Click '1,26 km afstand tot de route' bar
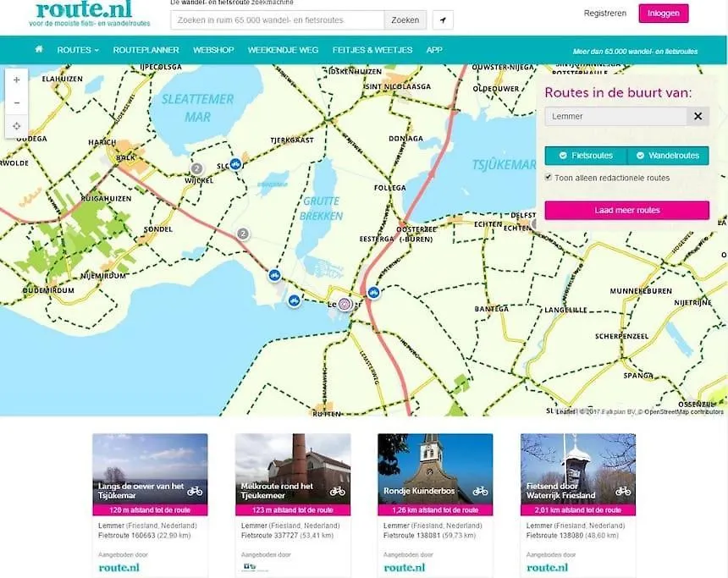Viewport: 728px width, 578px height. click(435, 509)
